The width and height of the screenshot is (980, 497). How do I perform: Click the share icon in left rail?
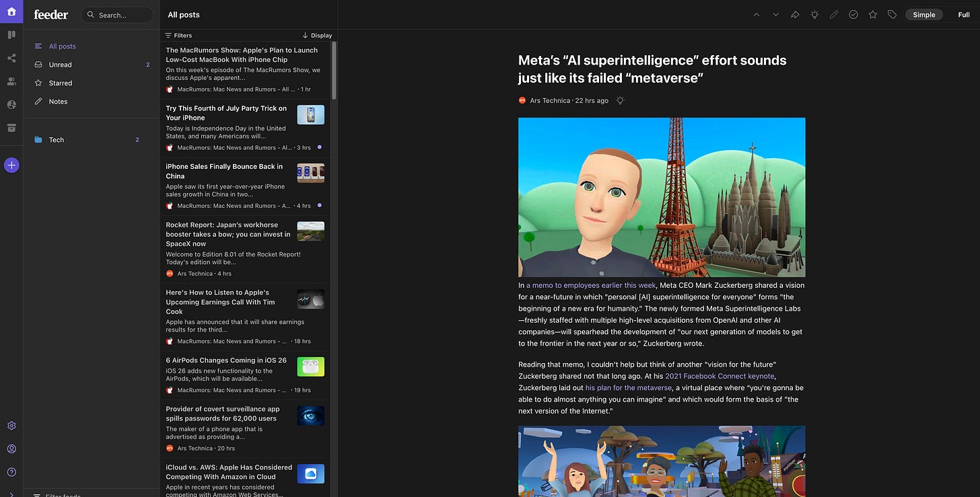pos(11,58)
